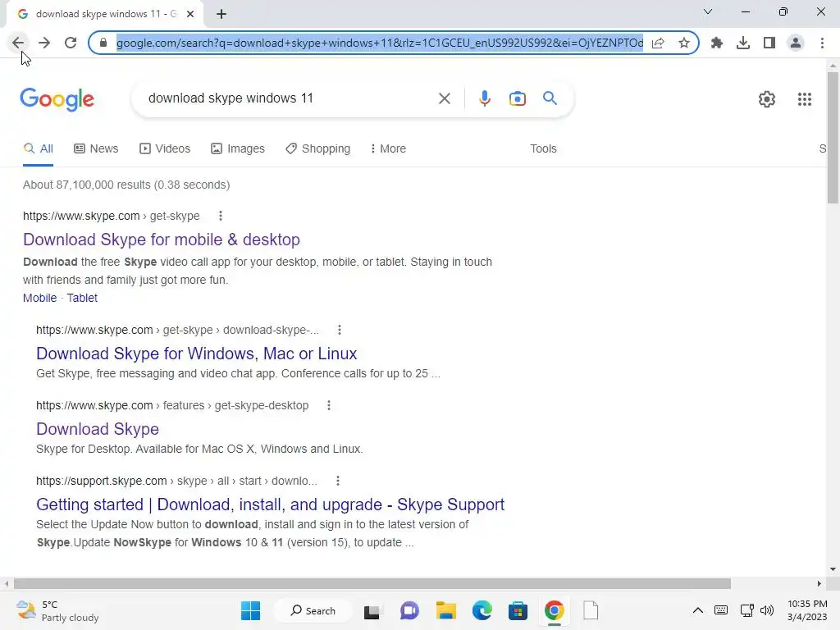Close the download skype windows 11 tab
This screenshot has height=630, width=840.
click(190, 14)
